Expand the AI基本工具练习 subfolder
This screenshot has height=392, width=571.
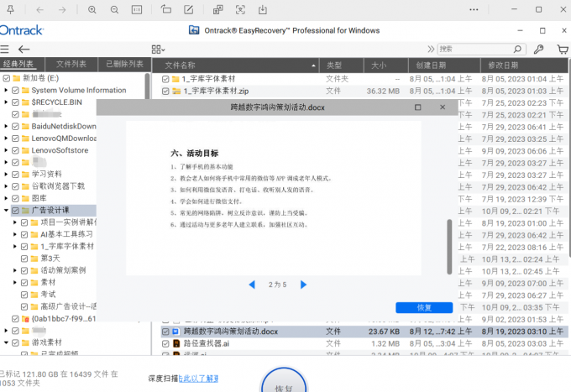coord(15,234)
